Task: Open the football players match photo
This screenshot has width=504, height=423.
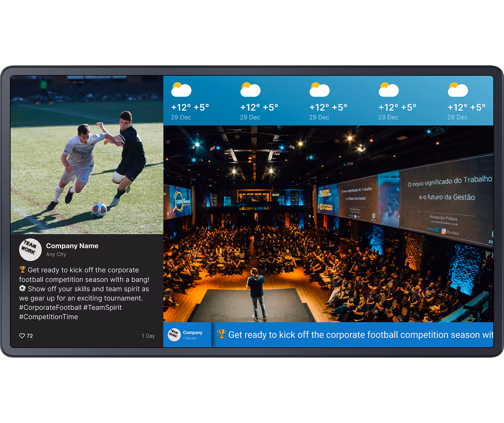Action: click(87, 155)
